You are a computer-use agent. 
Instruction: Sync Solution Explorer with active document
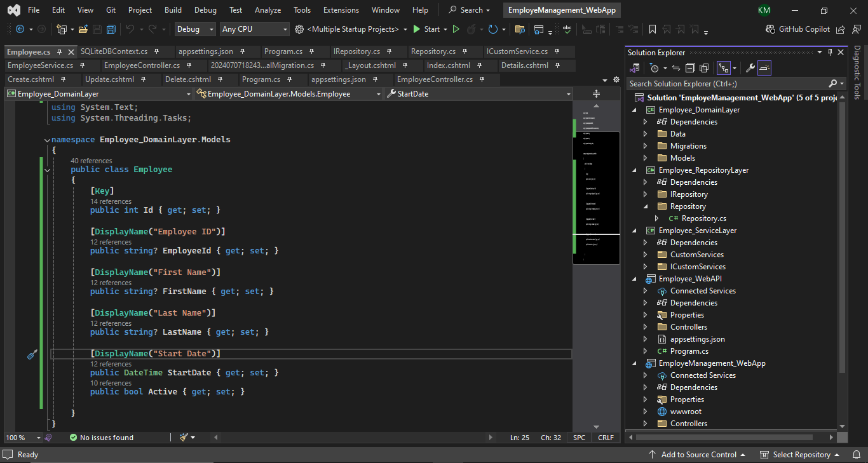pyautogui.click(x=676, y=67)
